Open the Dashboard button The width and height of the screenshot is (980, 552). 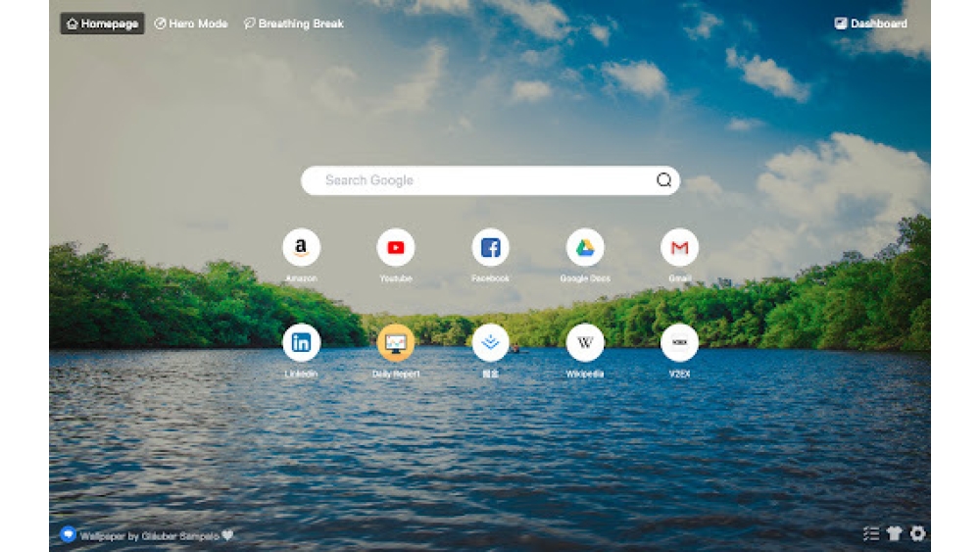click(x=870, y=24)
